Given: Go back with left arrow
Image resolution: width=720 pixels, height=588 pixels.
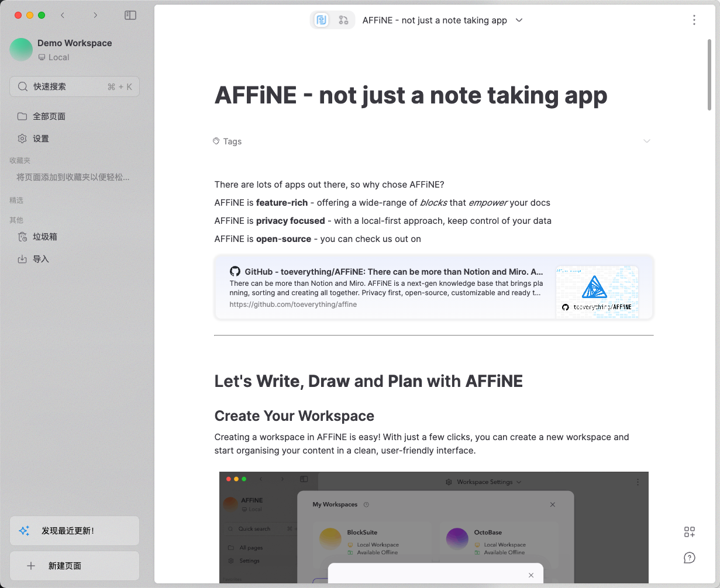Looking at the screenshot, I should [63, 15].
